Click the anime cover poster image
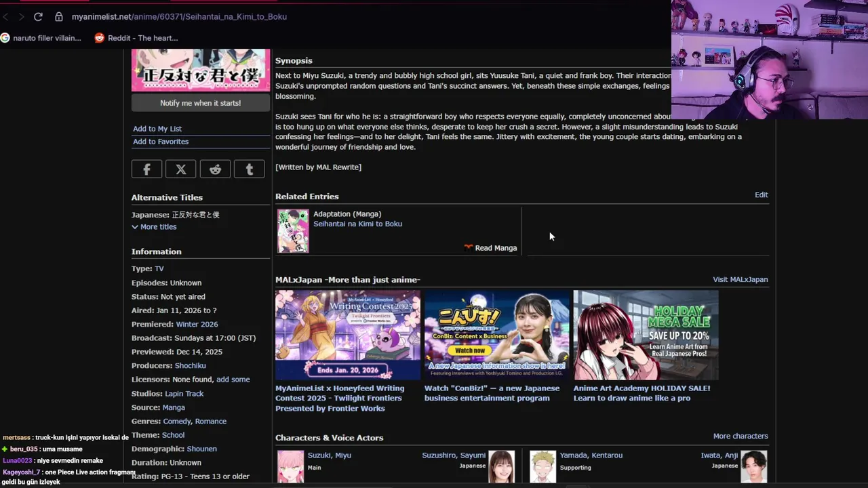The height and width of the screenshot is (488, 868). point(201,70)
